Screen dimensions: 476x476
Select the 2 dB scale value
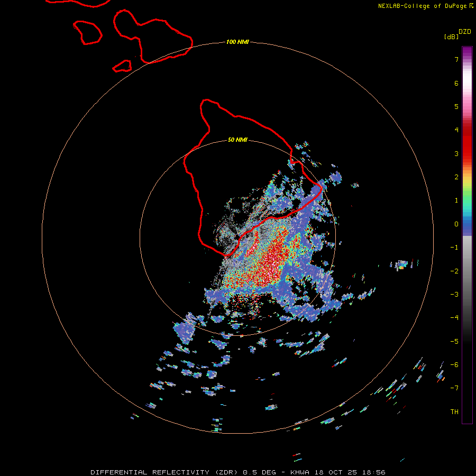click(x=456, y=177)
